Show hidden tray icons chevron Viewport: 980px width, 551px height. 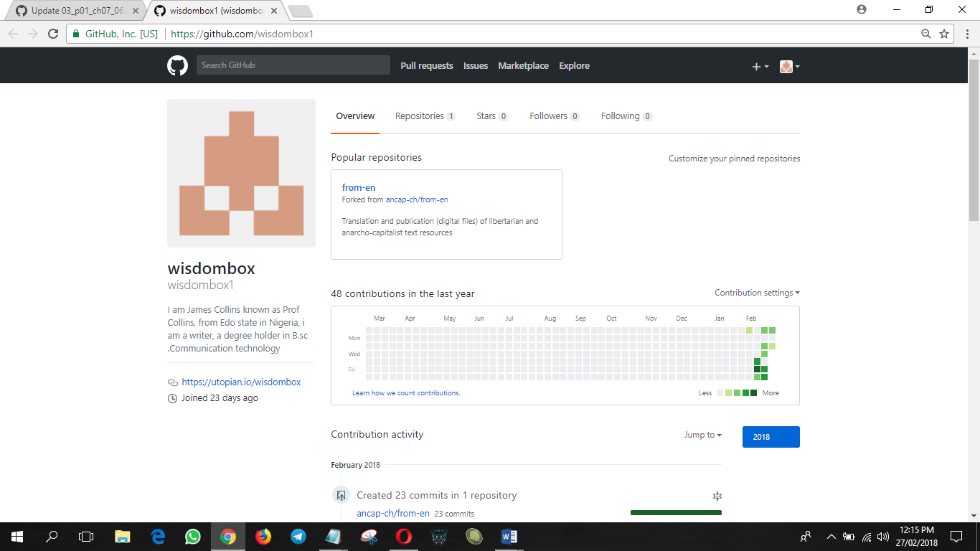click(x=831, y=536)
